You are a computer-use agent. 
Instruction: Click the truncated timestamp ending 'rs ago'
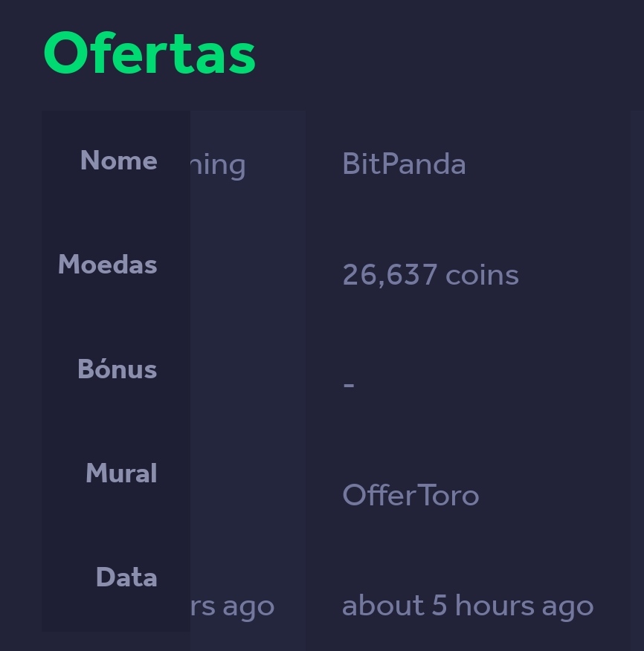click(x=233, y=606)
